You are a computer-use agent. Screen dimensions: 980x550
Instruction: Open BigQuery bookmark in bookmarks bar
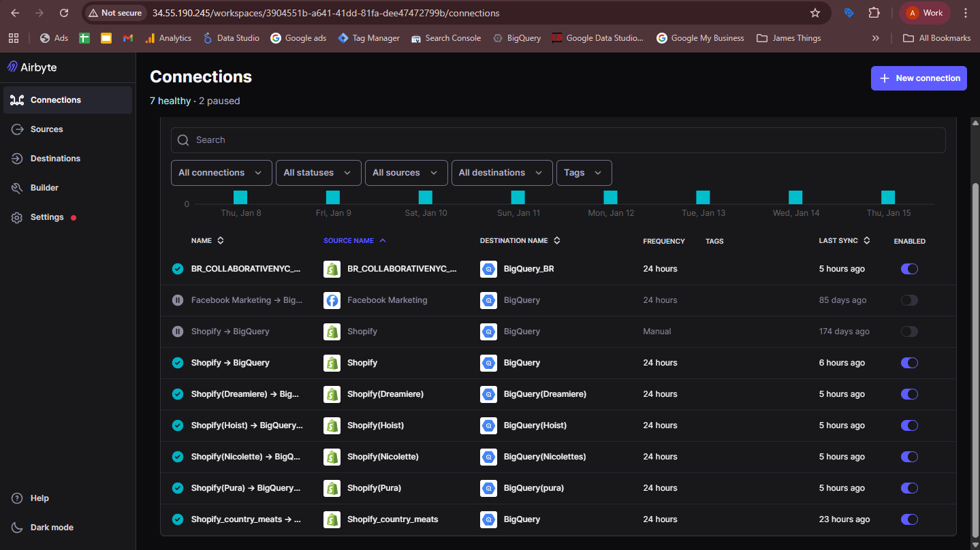point(517,38)
